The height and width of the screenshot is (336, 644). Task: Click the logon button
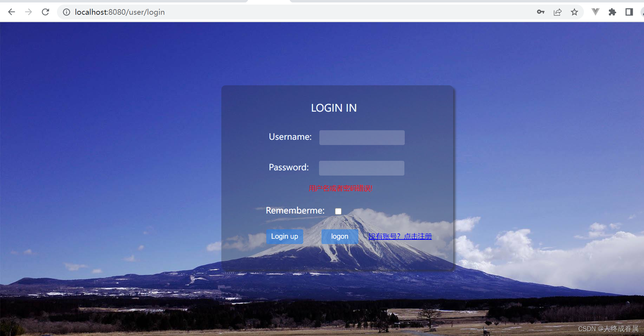click(340, 237)
